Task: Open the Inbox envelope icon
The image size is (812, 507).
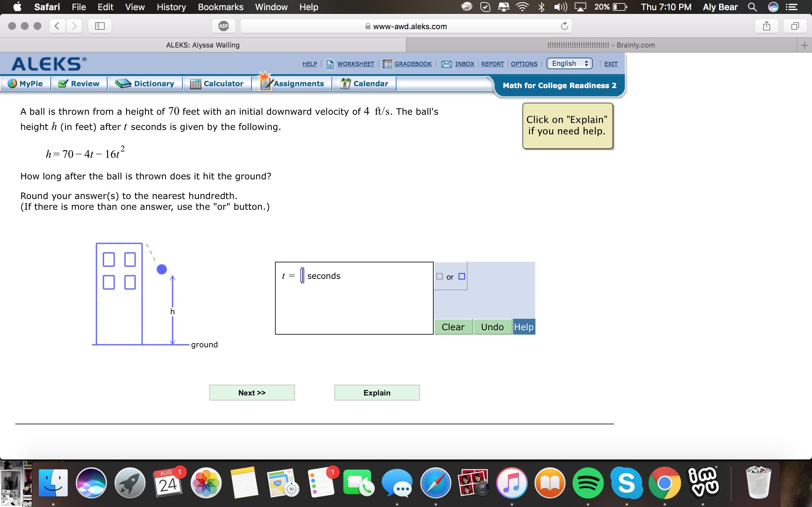Action: [x=446, y=64]
